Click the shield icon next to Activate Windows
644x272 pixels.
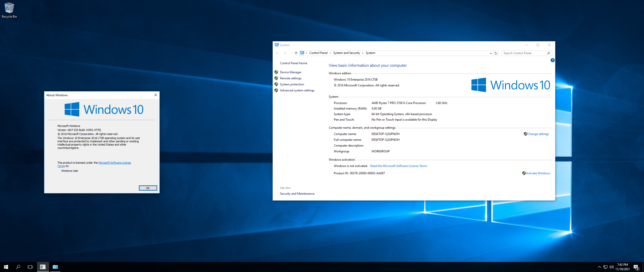(x=524, y=173)
